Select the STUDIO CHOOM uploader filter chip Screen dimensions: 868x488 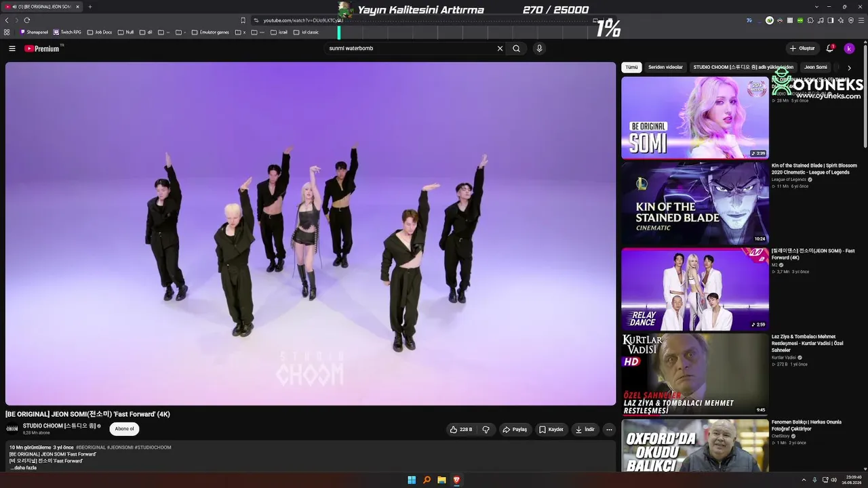(743, 68)
